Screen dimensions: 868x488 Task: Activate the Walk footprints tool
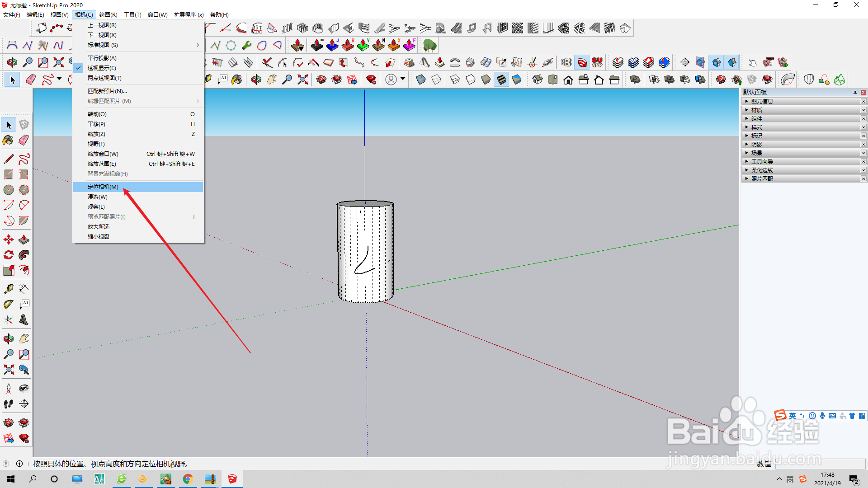click(x=8, y=404)
